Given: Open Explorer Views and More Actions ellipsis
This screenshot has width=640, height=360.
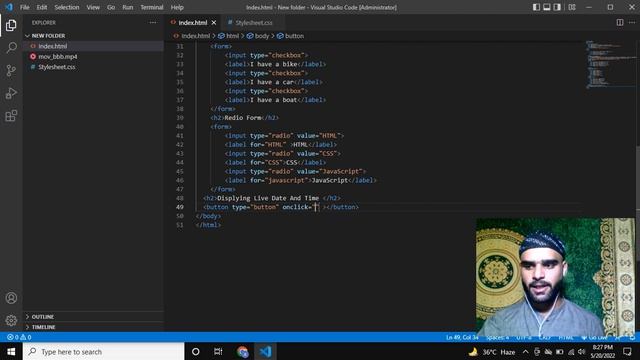Looking at the screenshot, I should tap(153, 22).
